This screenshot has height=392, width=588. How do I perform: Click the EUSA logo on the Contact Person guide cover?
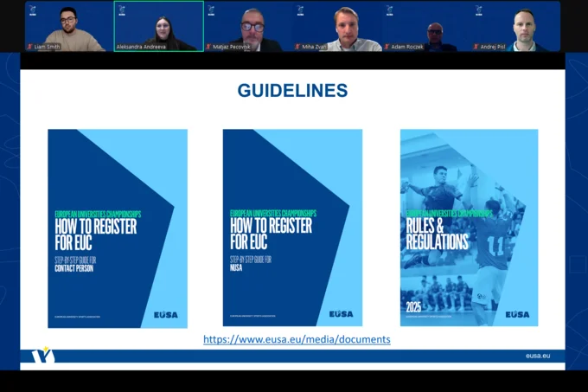pos(165,314)
